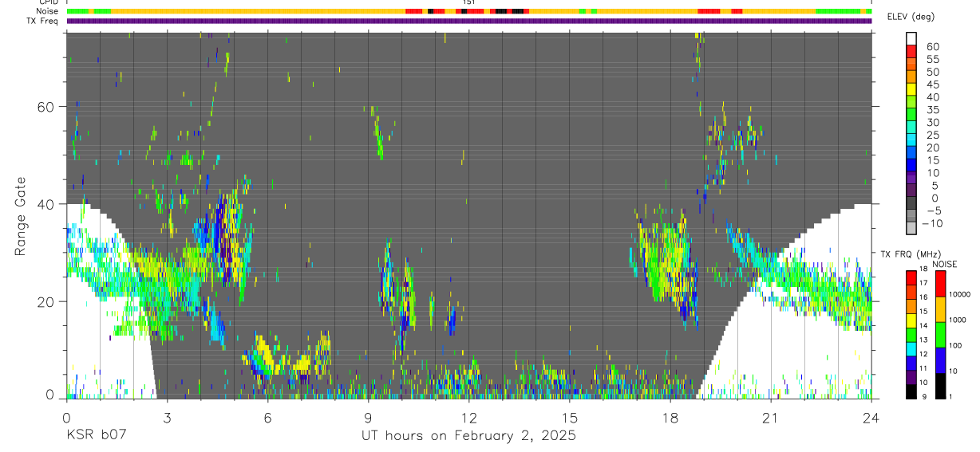Click the ELEV colorbar value '25'
980x452 pixels.
tap(933, 136)
